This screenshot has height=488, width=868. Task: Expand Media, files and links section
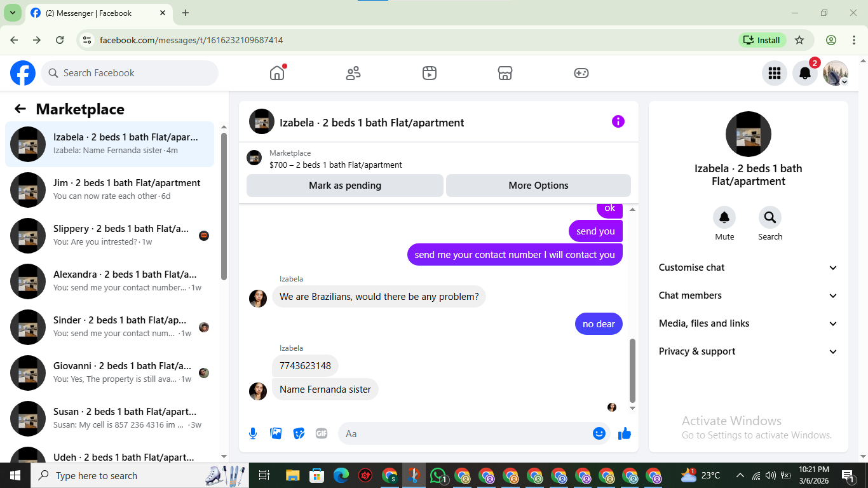click(748, 323)
